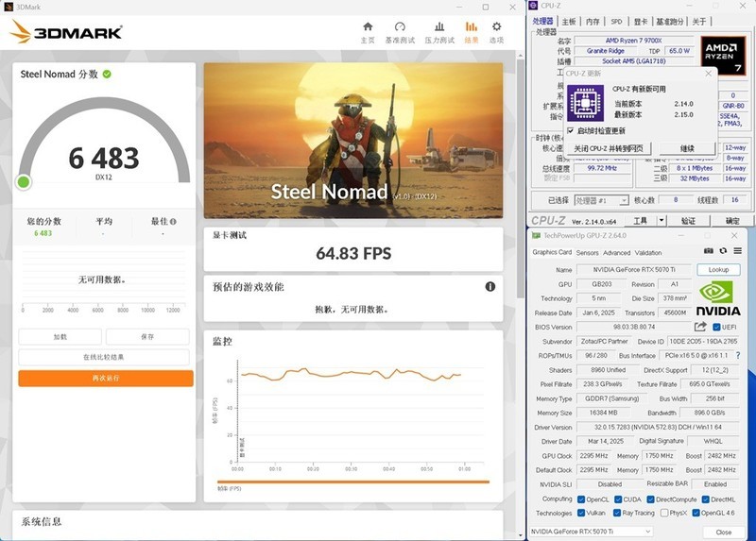Click Close button in GPU-Z
Screen dimensions: 756x541
[x=723, y=533]
